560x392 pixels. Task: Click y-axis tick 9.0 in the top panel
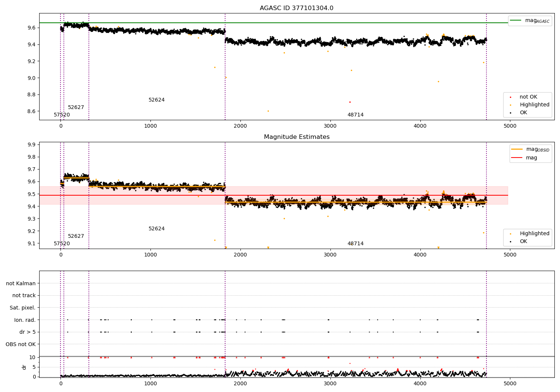coord(31,78)
